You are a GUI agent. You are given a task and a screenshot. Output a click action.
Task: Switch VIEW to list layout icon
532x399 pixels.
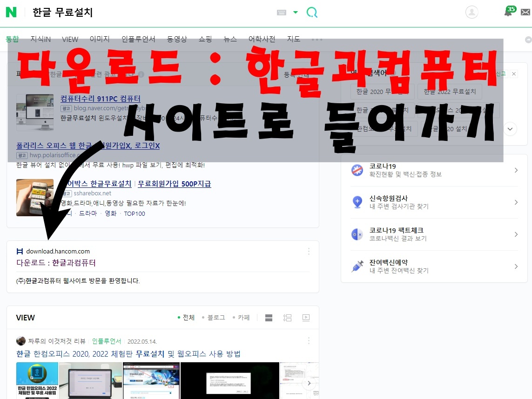287,318
